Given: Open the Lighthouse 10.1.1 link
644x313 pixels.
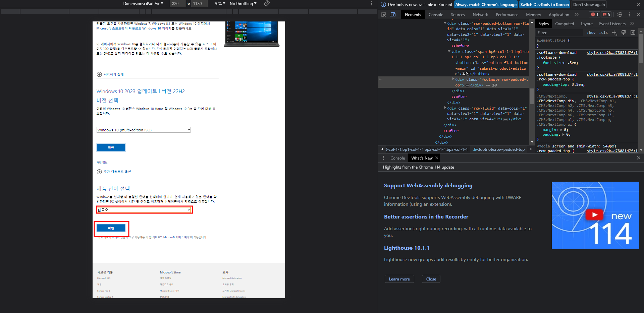Looking at the screenshot, I should (407, 248).
